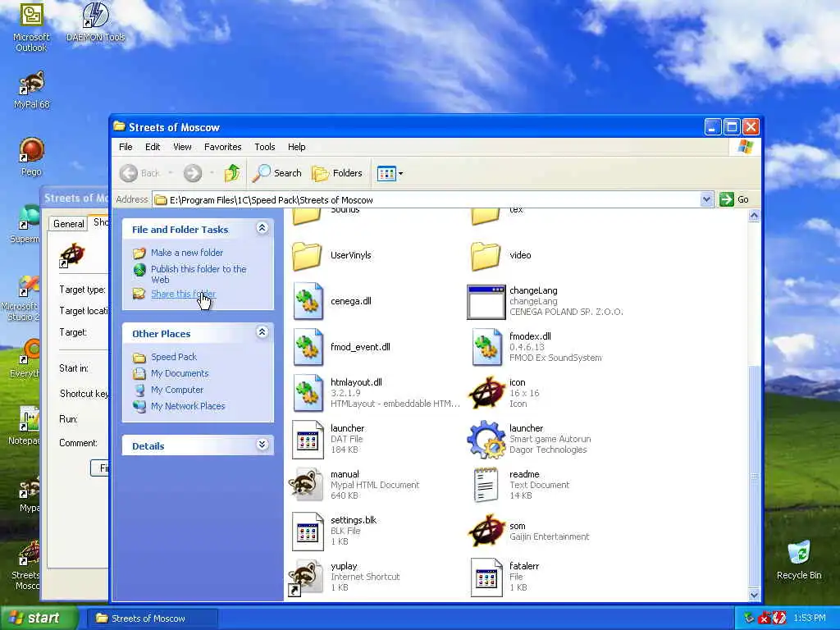Select the UserVinyls folder icon
Image resolution: width=840 pixels, height=630 pixels.
click(x=307, y=256)
